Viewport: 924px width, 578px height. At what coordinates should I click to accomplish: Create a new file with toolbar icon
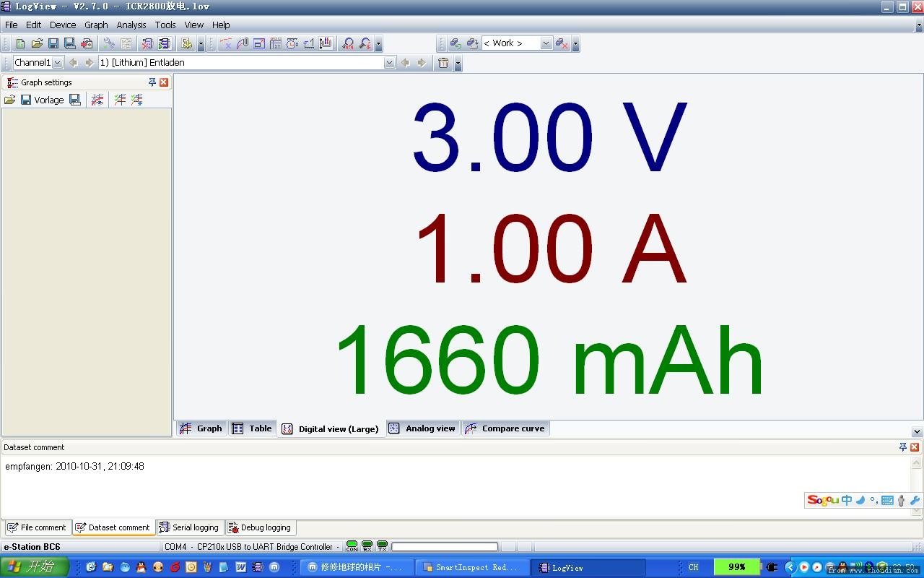point(20,43)
